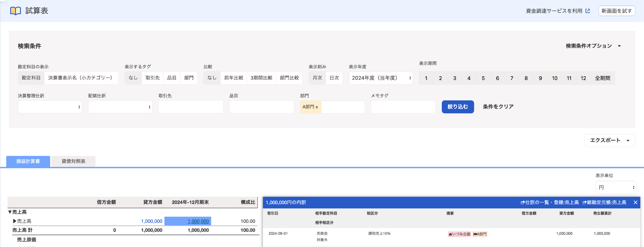Image resolution: width=644 pixels, height=247 pixels.
Task: Click the メモタグ filter input
Action: point(403,107)
